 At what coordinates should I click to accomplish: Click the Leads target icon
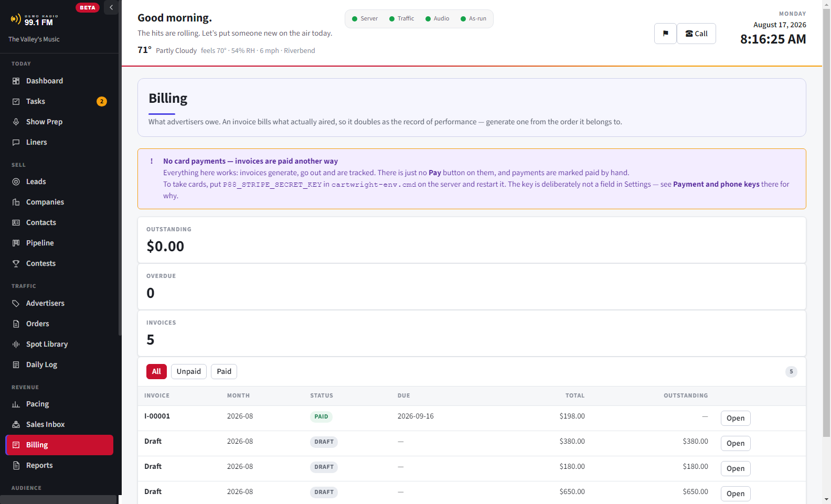pyautogui.click(x=16, y=181)
